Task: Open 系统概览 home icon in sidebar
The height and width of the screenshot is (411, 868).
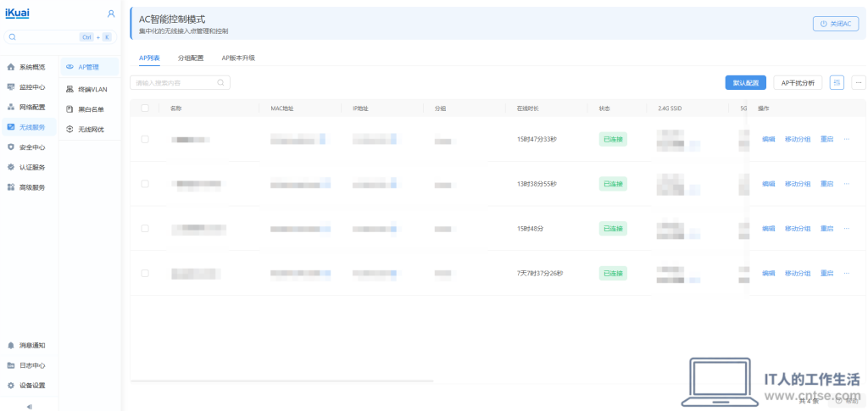Action: [10, 67]
